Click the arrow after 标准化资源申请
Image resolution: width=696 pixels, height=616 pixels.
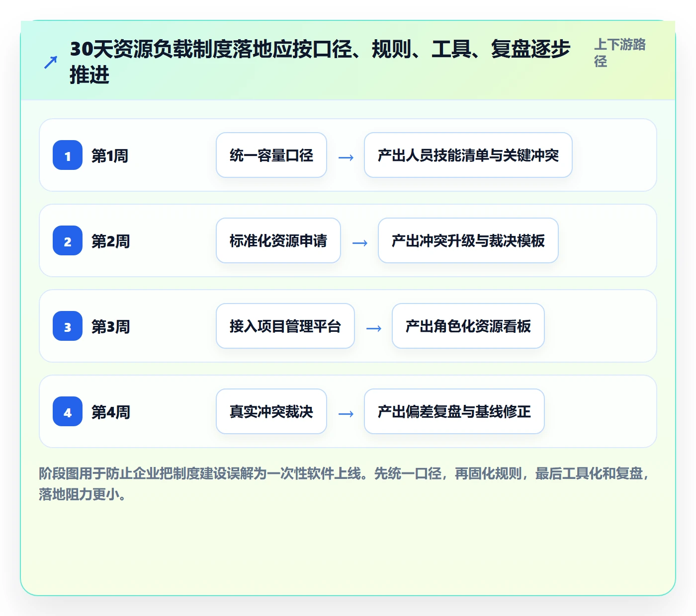[x=359, y=243]
